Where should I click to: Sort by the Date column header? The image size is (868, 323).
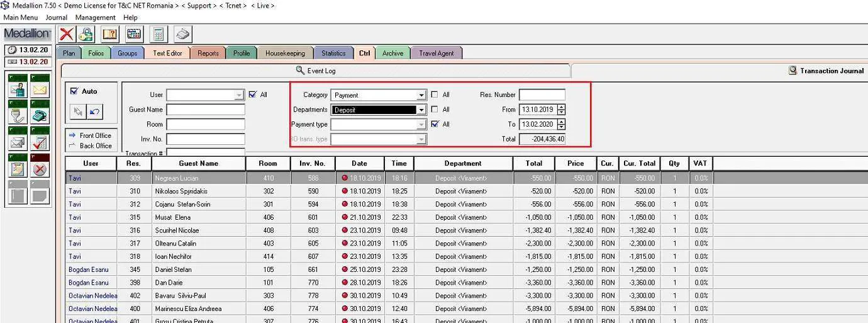pyautogui.click(x=359, y=163)
